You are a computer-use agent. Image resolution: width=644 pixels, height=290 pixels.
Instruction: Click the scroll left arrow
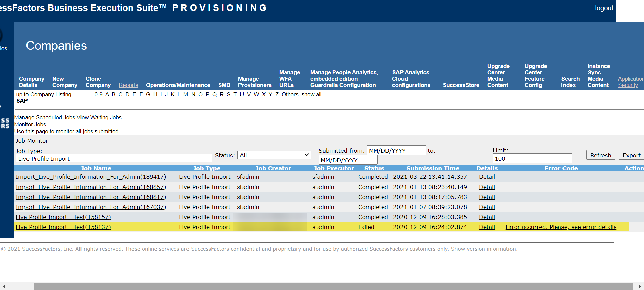tap(4, 286)
